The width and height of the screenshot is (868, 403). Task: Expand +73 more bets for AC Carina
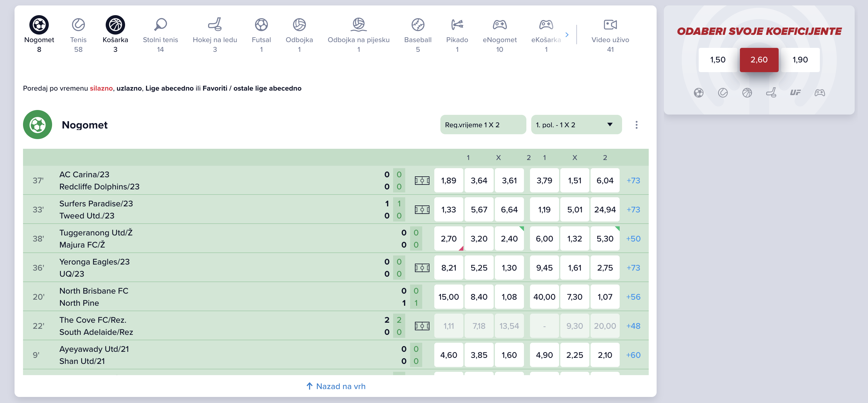[x=633, y=181]
